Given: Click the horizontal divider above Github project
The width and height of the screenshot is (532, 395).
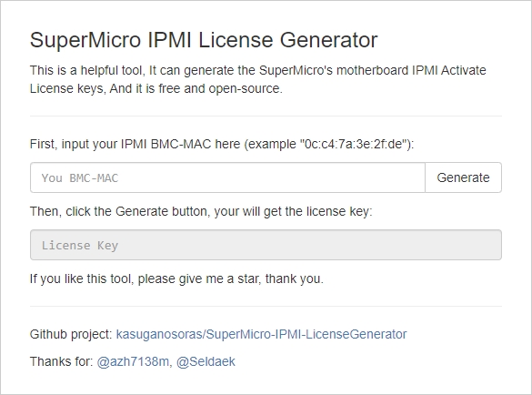Looking at the screenshot, I should click(266, 307).
